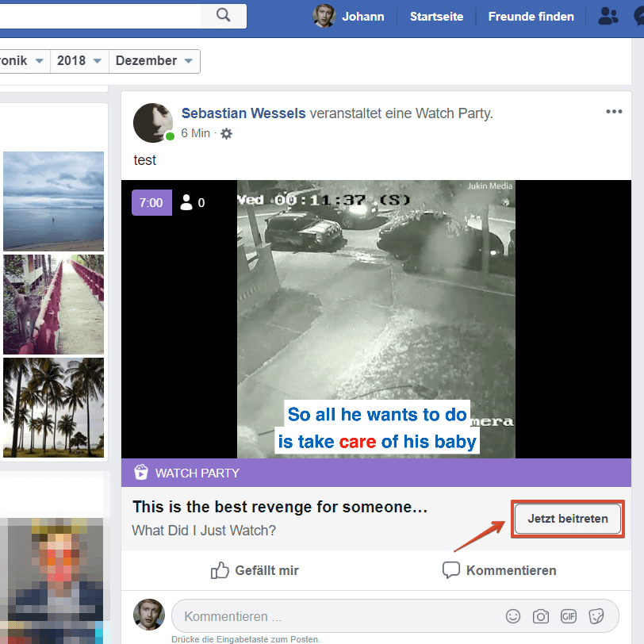The height and width of the screenshot is (644, 644).
Task: Open the 2018 year dropdown
Action: [79, 61]
